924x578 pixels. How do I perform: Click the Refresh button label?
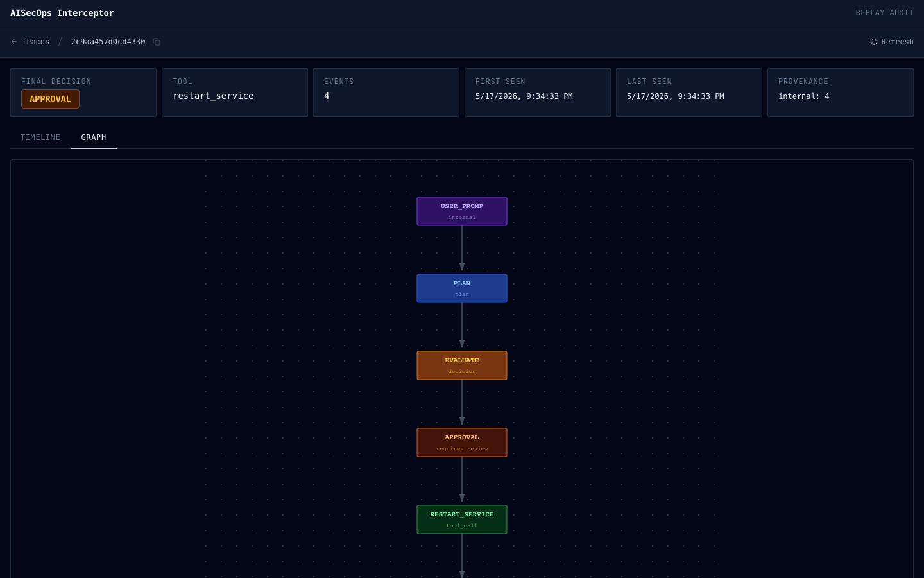pyautogui.click(x=897, y=42)
